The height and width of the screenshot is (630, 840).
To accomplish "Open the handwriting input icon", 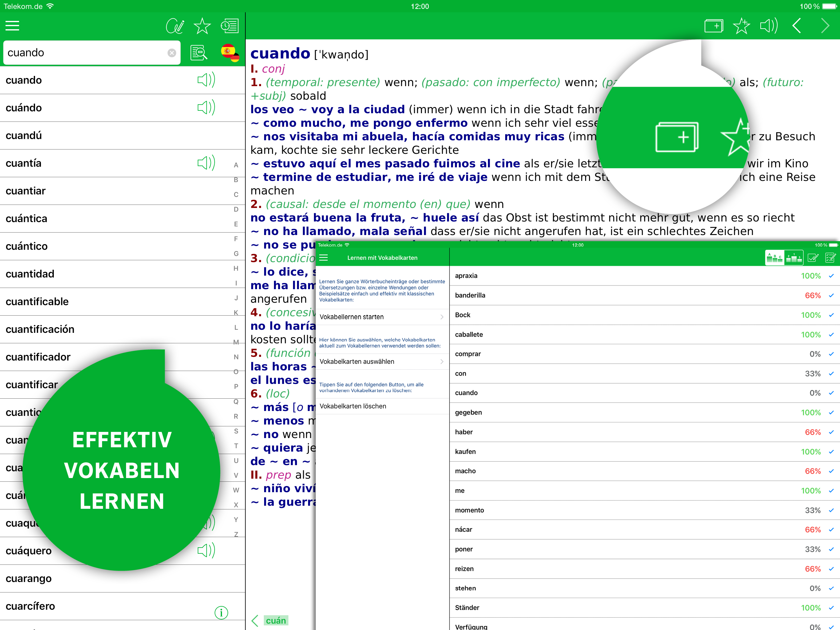I will 175,26.
